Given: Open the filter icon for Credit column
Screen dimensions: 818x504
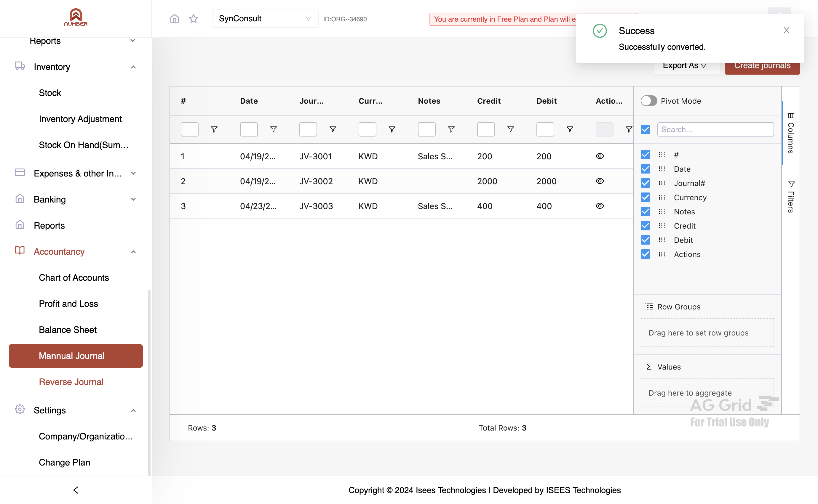Looking at the screenshot, I should (510, 129).
